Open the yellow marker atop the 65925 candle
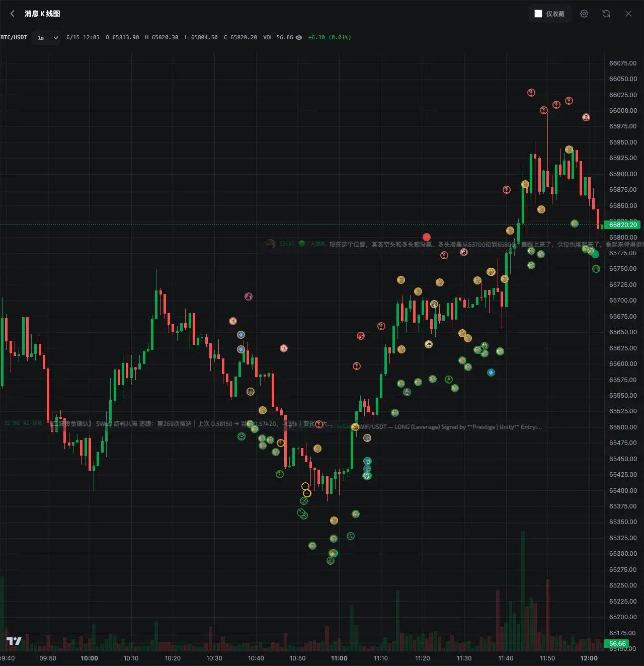644x666 pixels. [x=569, y=150]
